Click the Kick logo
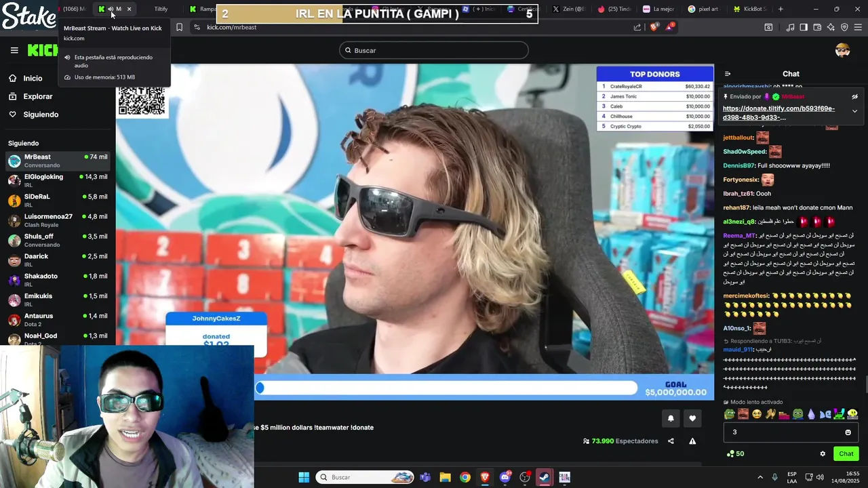The height and width of the screenshot is (488, 868). tap(42, 50)
